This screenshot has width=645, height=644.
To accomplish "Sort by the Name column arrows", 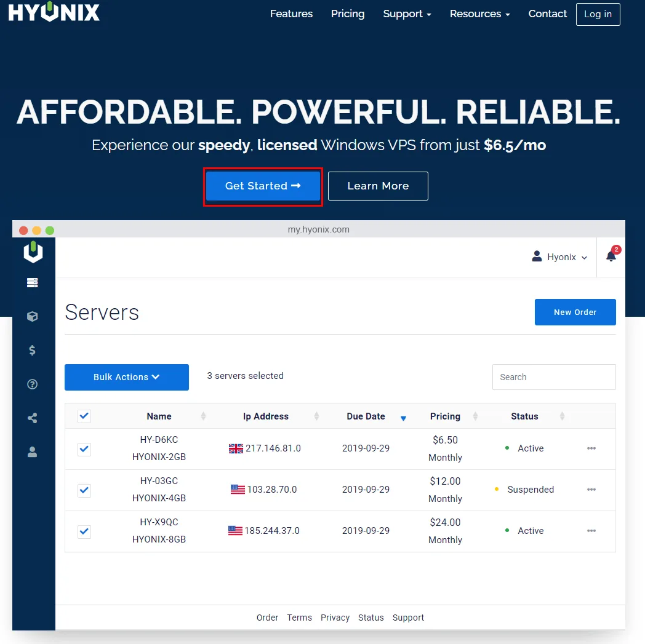I will pyautogui.click(x=203, y=416).
